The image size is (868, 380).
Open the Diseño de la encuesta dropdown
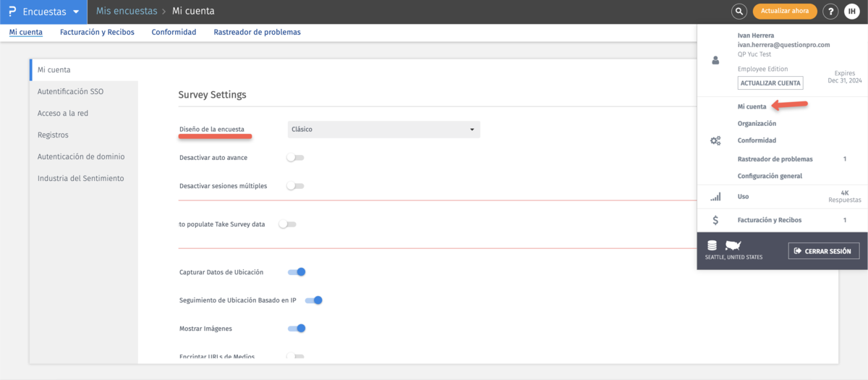pos(383,130)
